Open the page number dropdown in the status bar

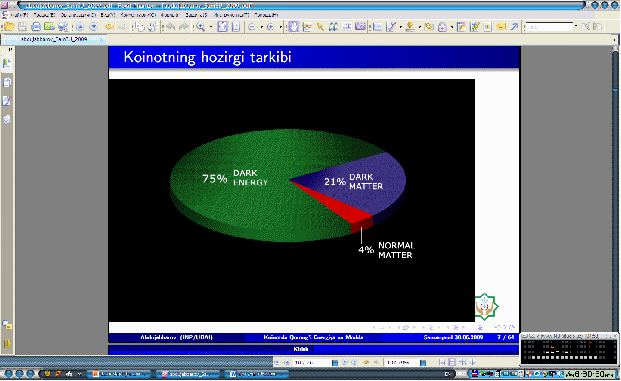[x=335, y=362]
